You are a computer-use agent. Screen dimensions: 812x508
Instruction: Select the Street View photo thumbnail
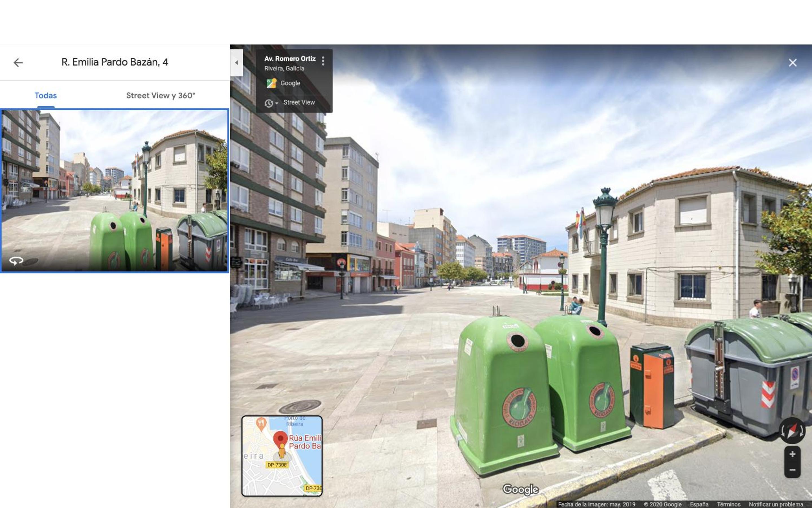pos(115,190)
